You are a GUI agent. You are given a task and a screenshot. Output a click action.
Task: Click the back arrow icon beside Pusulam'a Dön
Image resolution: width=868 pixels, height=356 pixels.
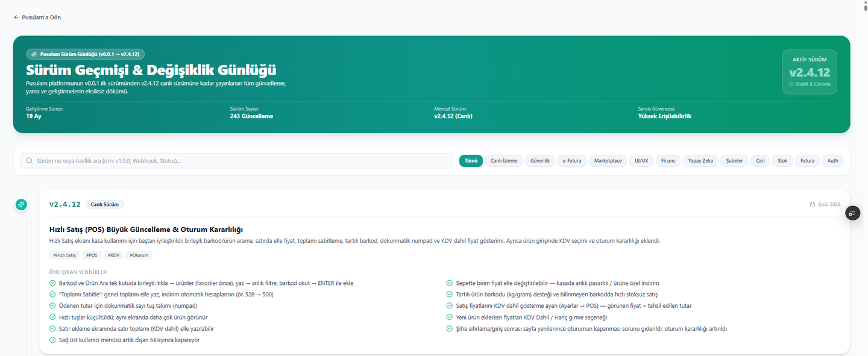[x=16, y=17]
